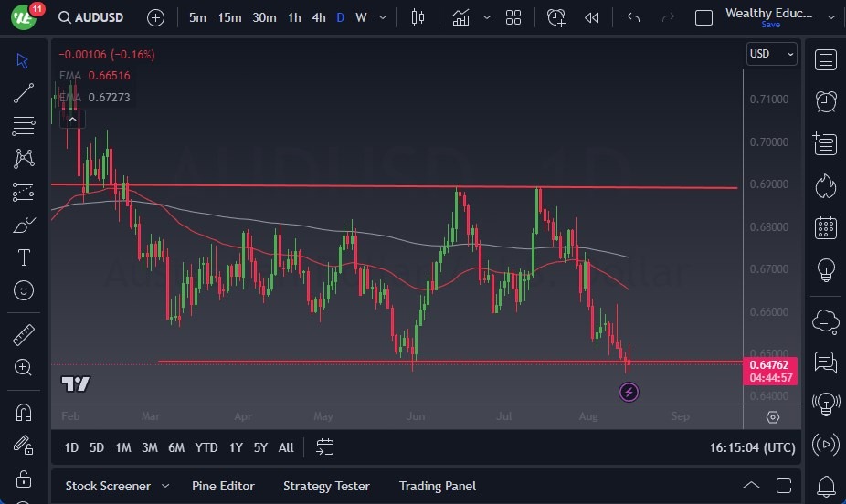Click the candlestick chart style icon

(418, 17)
